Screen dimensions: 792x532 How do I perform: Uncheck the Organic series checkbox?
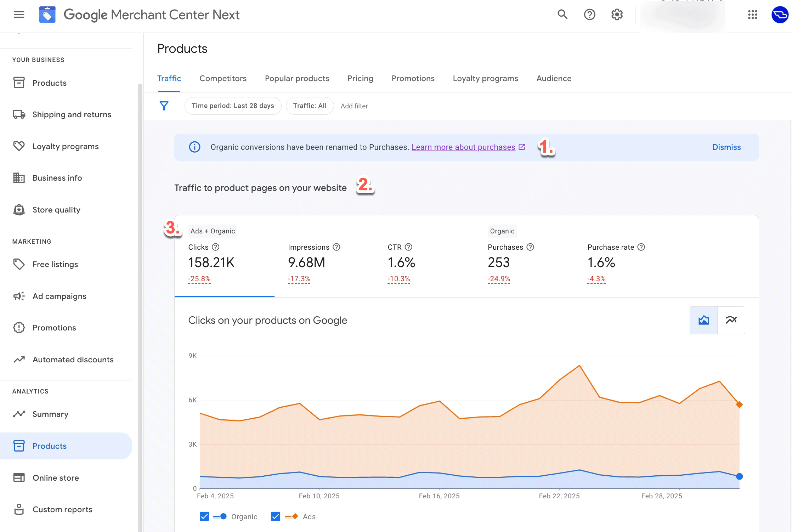[x=204, y=516]
